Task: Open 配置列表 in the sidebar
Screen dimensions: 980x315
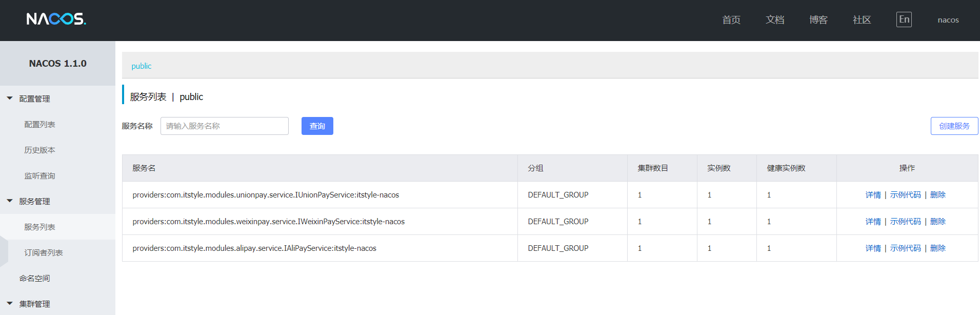Action: click(x=39, y=124)
